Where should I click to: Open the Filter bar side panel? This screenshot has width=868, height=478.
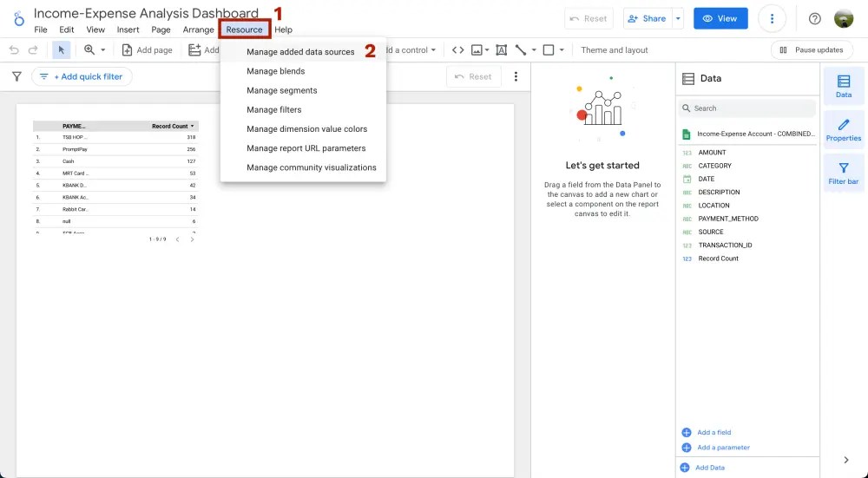[843, 174]
